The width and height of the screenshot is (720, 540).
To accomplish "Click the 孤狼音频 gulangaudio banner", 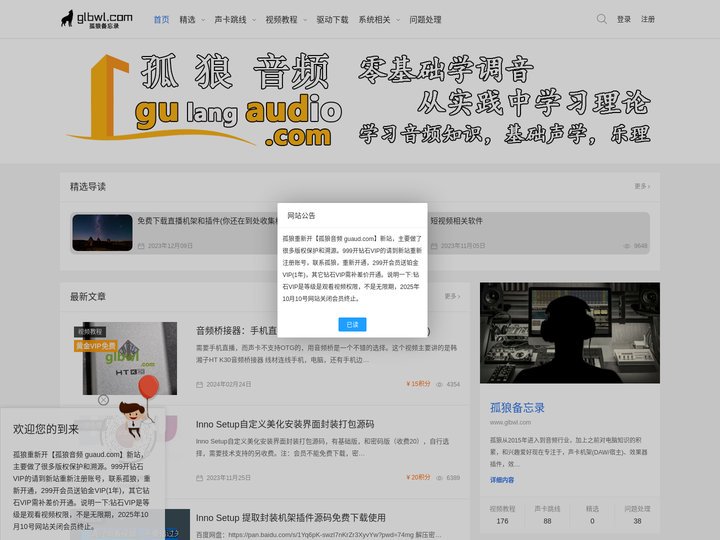I will [x=360, y=100].
